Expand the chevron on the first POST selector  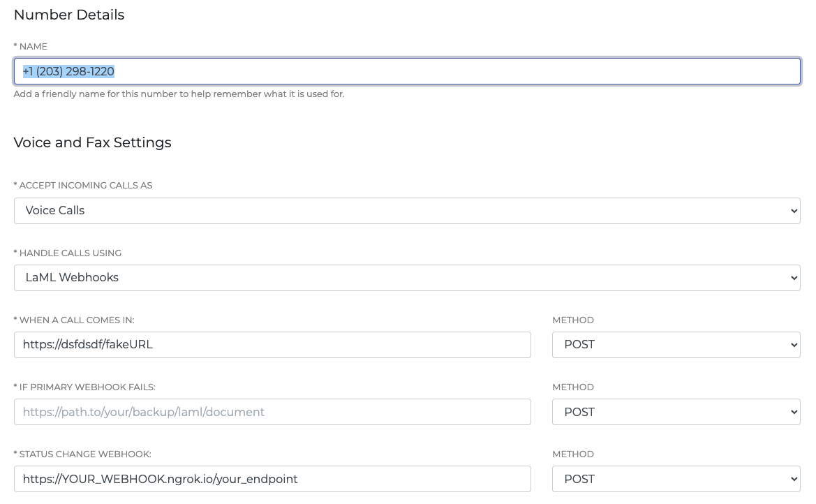794,344
